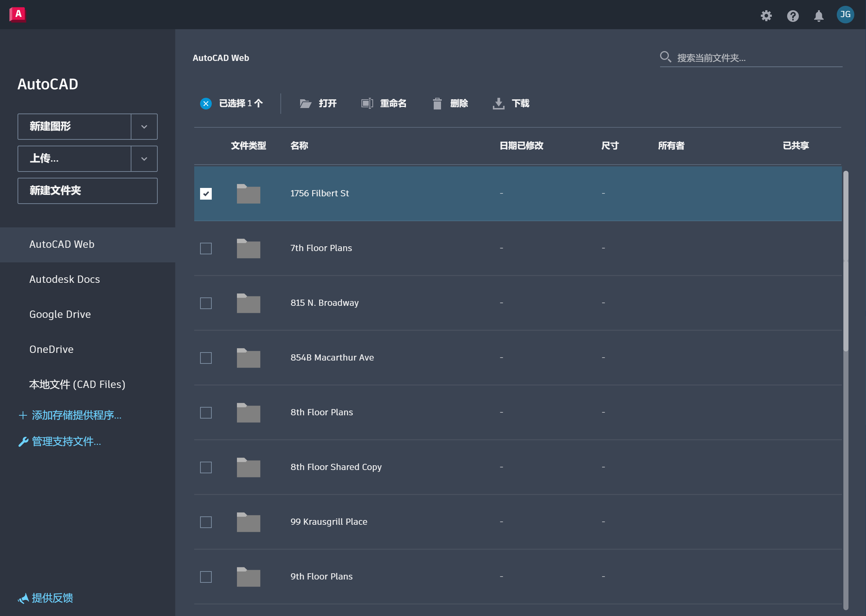Click the 上传... button

pos(74,159)
